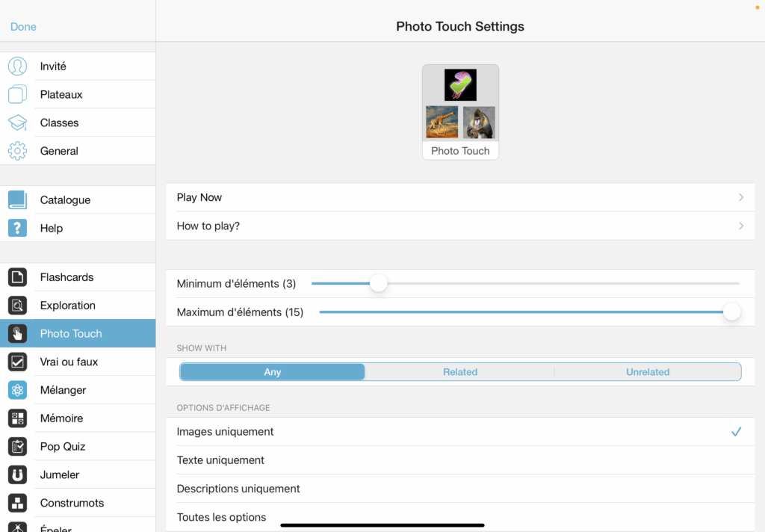This screenshot has height=532, width=765.
Task: Click the Vrai ou faux checkmark icon
Action: point(18,362)
